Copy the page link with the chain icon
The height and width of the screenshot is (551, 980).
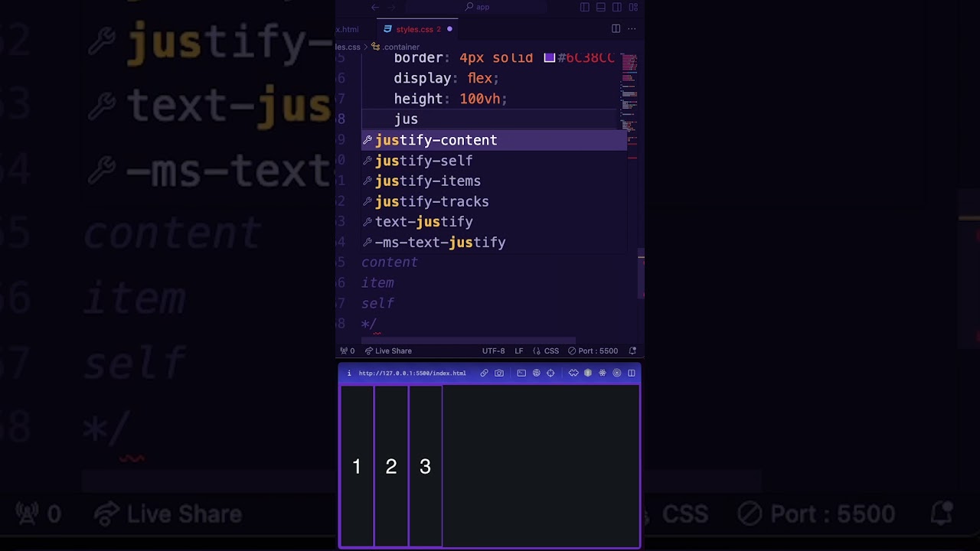[484, 373]
